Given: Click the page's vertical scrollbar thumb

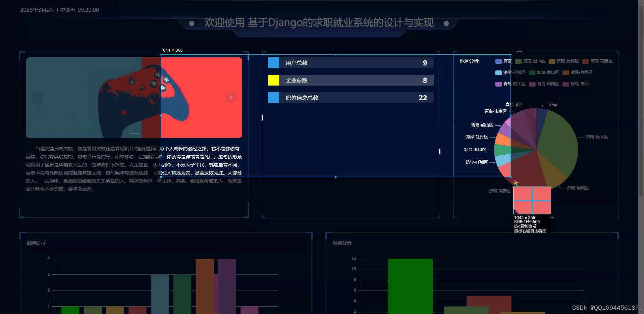Looking at the screenshot, I should (x=641, y=101).
